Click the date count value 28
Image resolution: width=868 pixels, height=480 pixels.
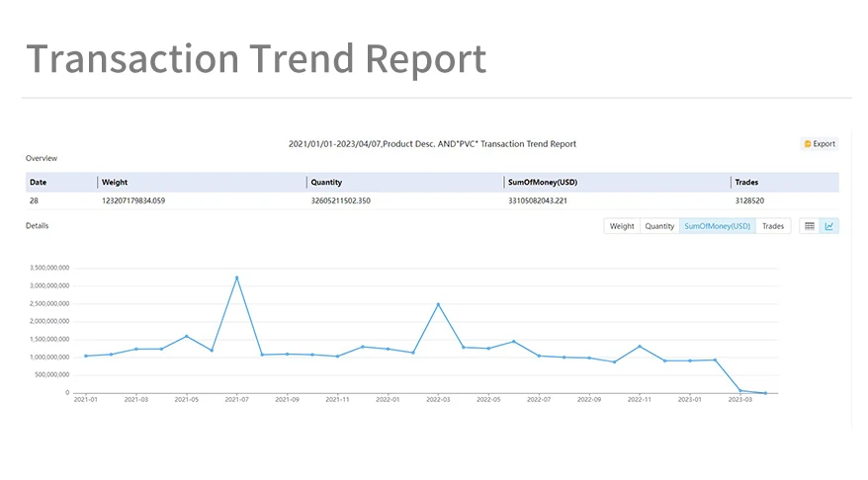tap(34, 200)
